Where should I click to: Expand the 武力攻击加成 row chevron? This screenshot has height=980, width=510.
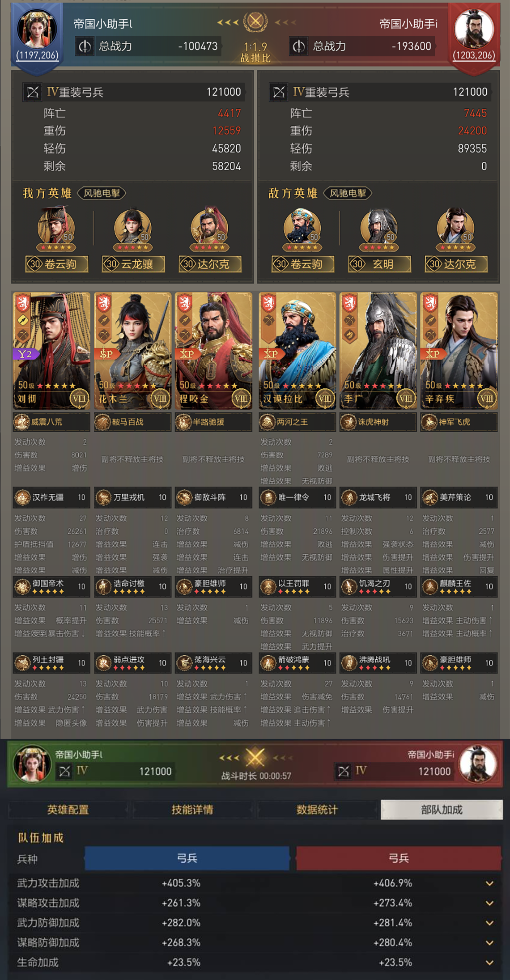tap(489, 883)
